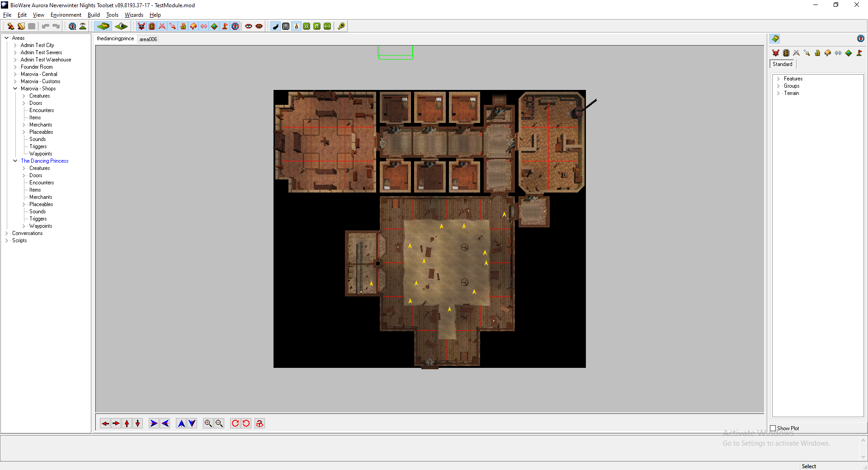Toggle item visibility in main toolbar
This screenshot has width=868, height=470.
pyautogui.click(x=173, y=26)
